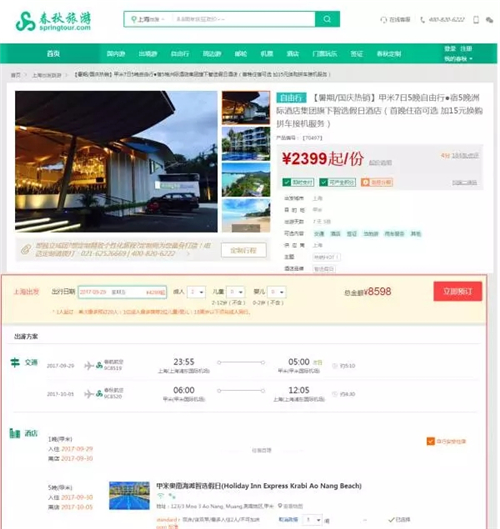Click the hotel map location pin icon
Viewport: 500px width, 529px height.
coord(280,506)
